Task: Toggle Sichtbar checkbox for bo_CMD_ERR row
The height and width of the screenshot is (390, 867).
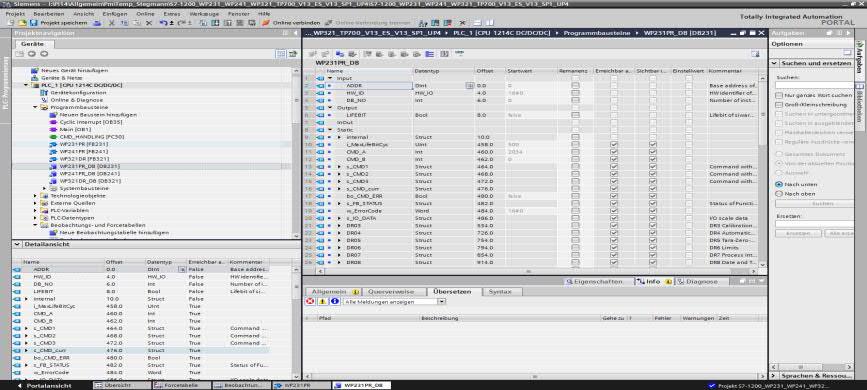Action: pos(652,196)
